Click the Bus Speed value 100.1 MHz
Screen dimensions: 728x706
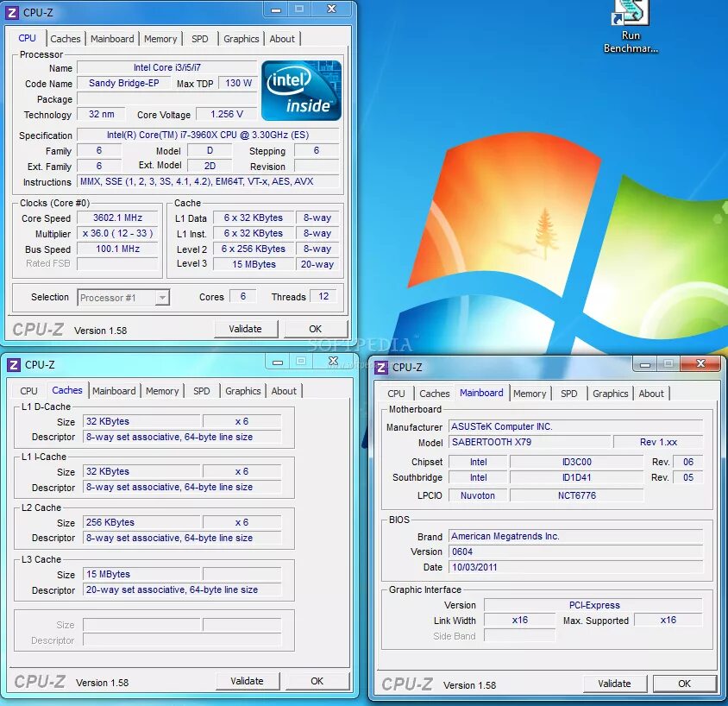click(118, 249)
